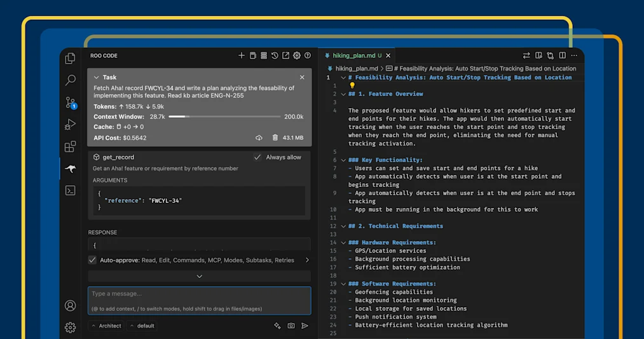Attach an image with camera icon
This screenshot has height=339, width=644.
pos(291,326)
